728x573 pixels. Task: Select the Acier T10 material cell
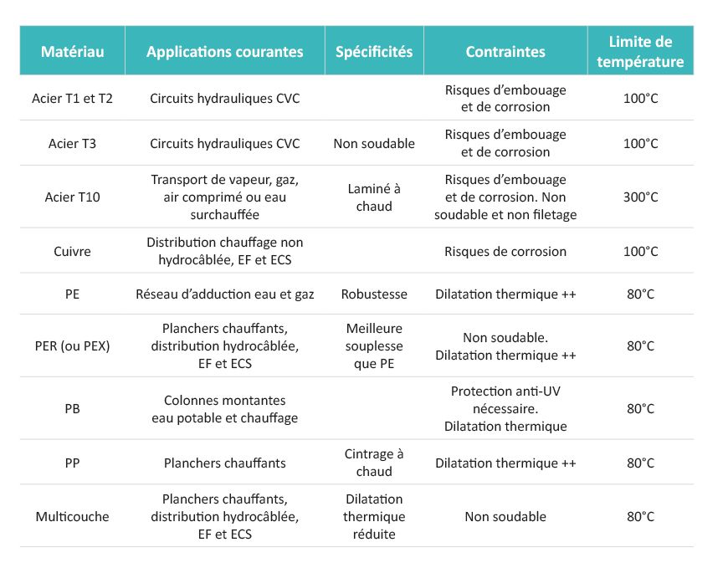pos(73,197)
